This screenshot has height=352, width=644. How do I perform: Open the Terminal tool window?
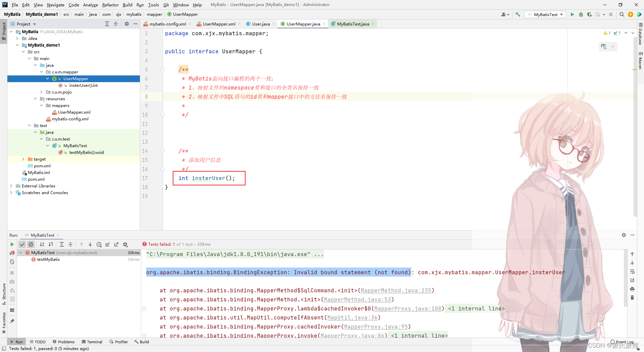click(x=92, y=342)
